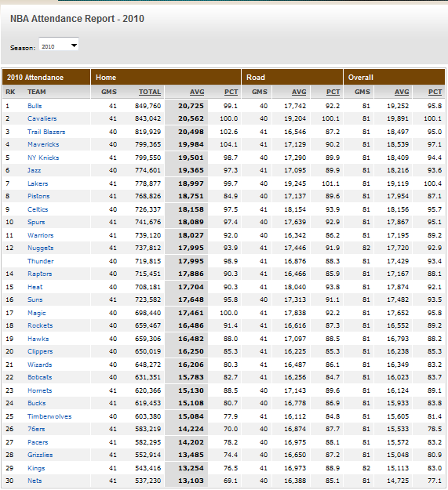Open the Pacers team link

point(38,442)
